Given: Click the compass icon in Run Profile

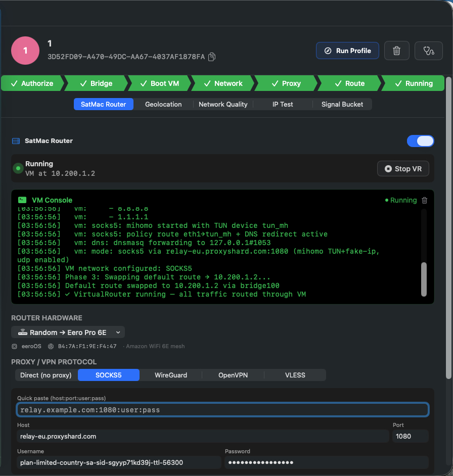Looking at the screenshot, I should [x=328, y=51].
